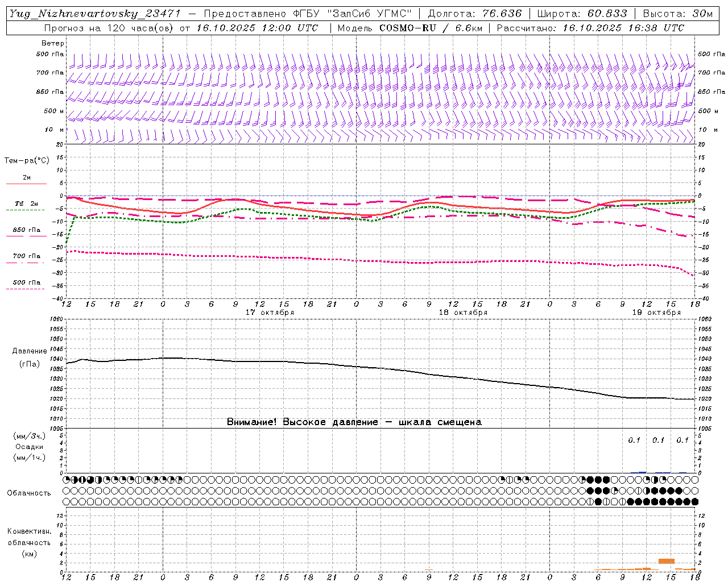This screenshot has width=728, height=582.
Task: Click the tallest orange convective cloud bar
Action: pos(667,561)
